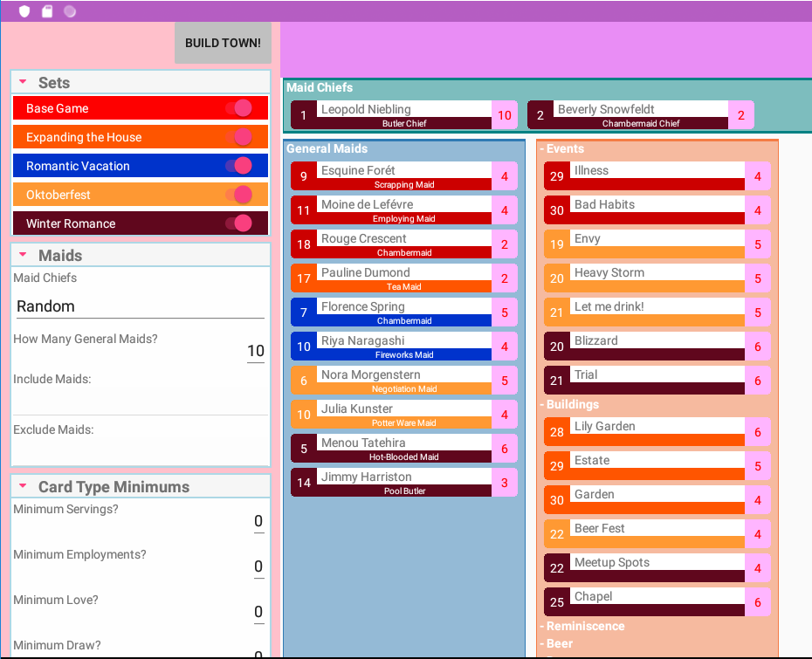Collapse the Maids section arrow
Viewport: 812px width, 659px height.
(23, 255)
